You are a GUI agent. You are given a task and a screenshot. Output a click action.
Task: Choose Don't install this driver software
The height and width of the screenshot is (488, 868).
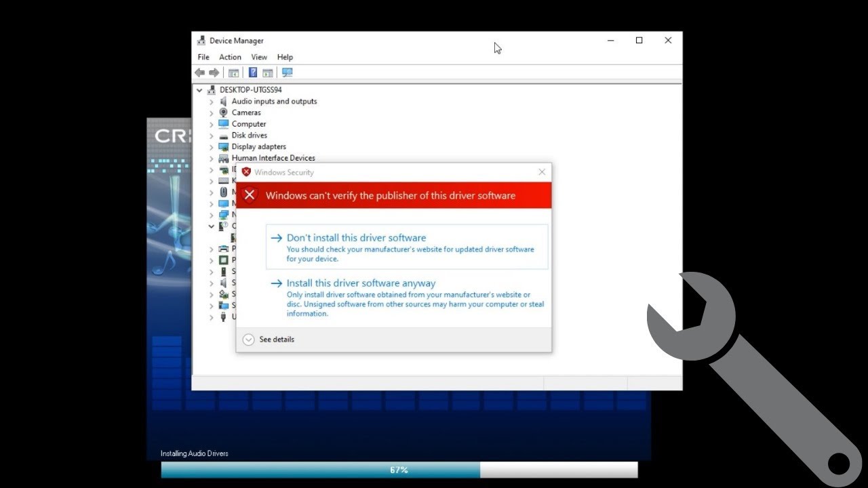coord(407,247)
